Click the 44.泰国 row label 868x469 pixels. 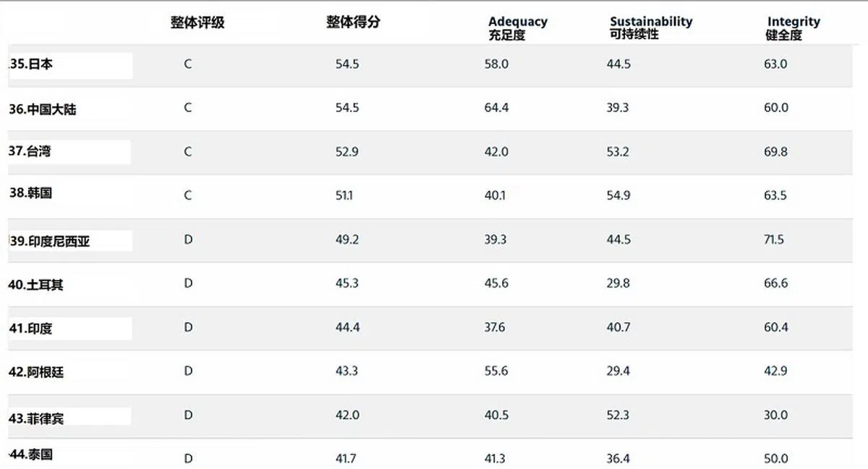coord(30,455)
